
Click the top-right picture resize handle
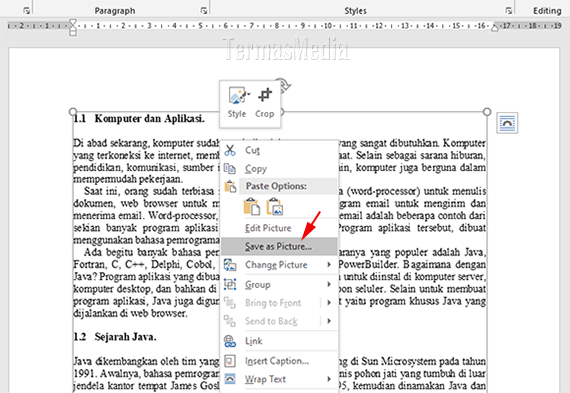pyautogui.click(x=487, y=112)
